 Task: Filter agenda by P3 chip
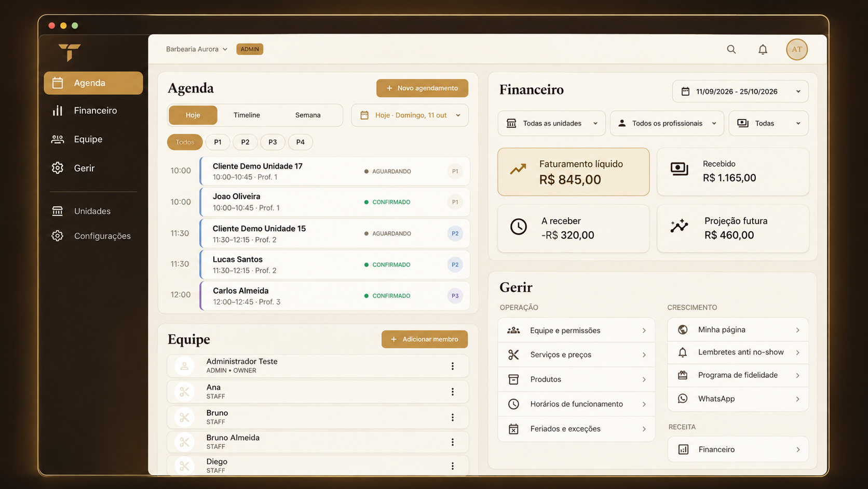coord(273,142)
